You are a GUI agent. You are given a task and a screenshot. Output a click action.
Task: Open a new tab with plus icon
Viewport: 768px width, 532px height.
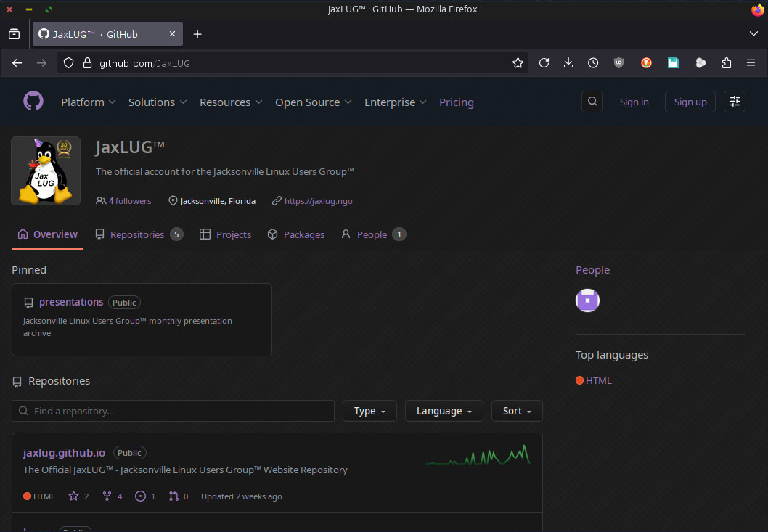[197, 34]
